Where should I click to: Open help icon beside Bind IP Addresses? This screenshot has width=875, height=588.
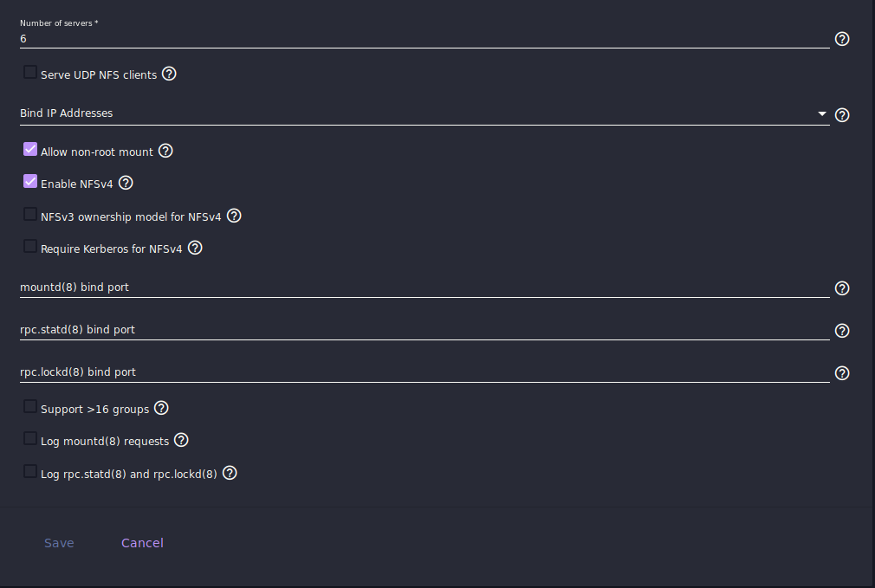click(841, 115)
